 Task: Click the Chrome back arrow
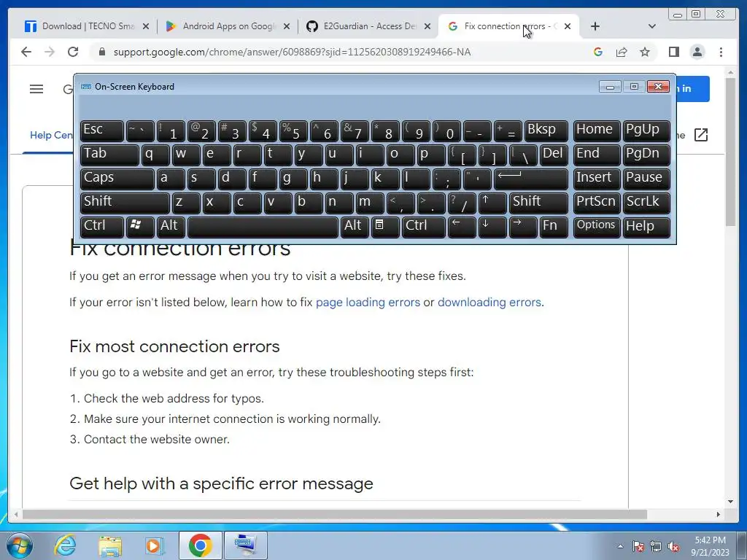[26, 52]
